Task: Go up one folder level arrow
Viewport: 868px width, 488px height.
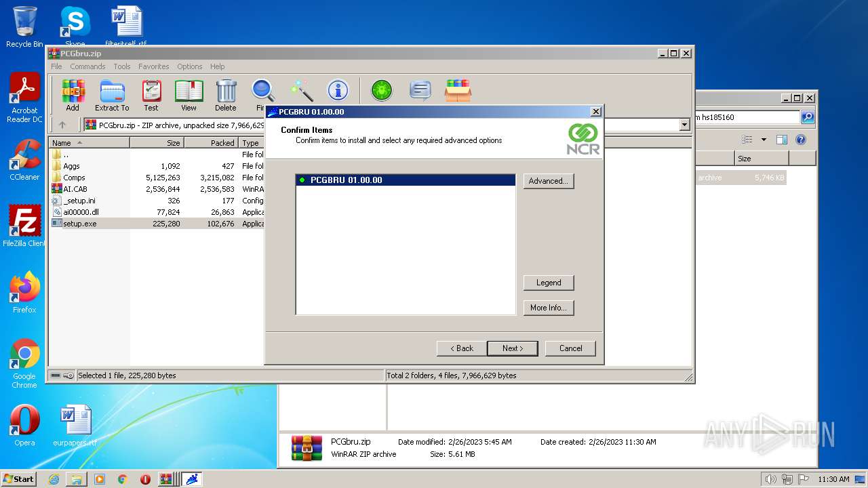Action: (x=62, y=125)
